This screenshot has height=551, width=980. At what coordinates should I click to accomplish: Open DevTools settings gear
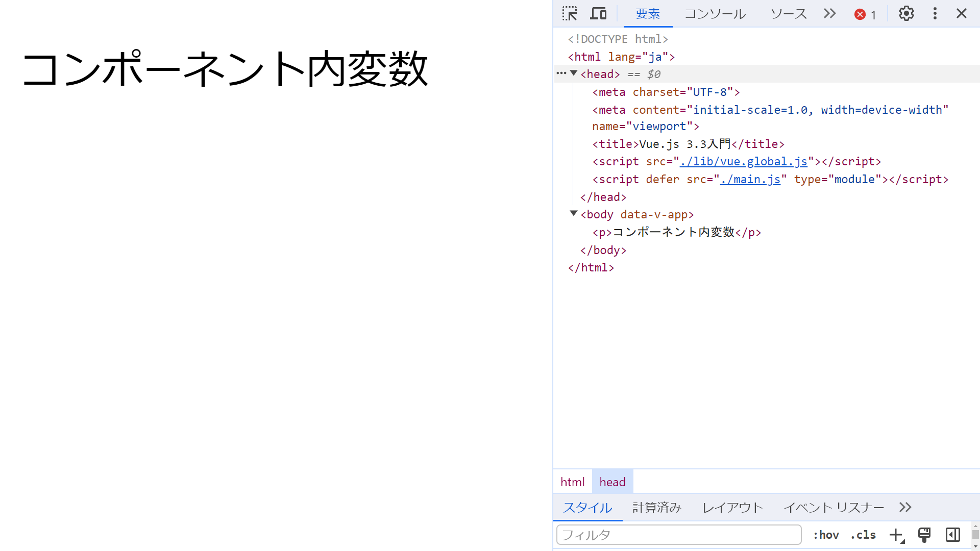click(x=906, y=14)
